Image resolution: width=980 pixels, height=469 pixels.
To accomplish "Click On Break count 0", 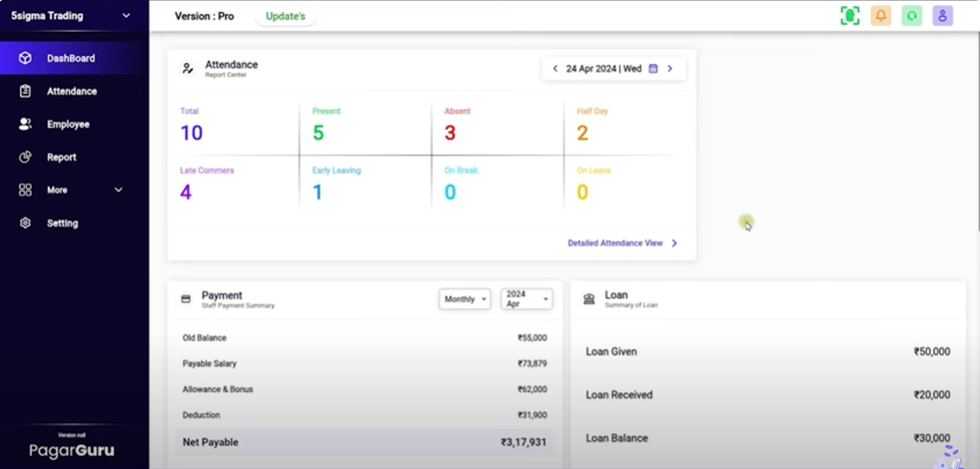I will click(450, 192).
